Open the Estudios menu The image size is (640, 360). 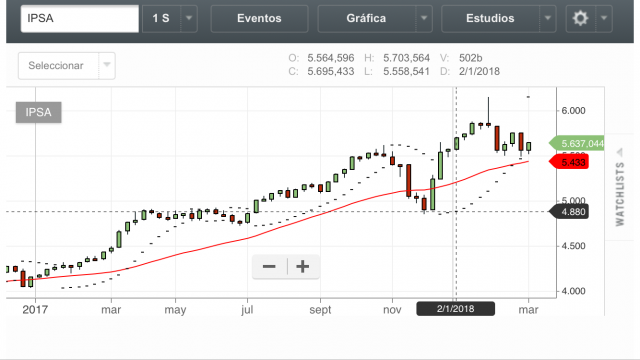(x=490, y=18)
